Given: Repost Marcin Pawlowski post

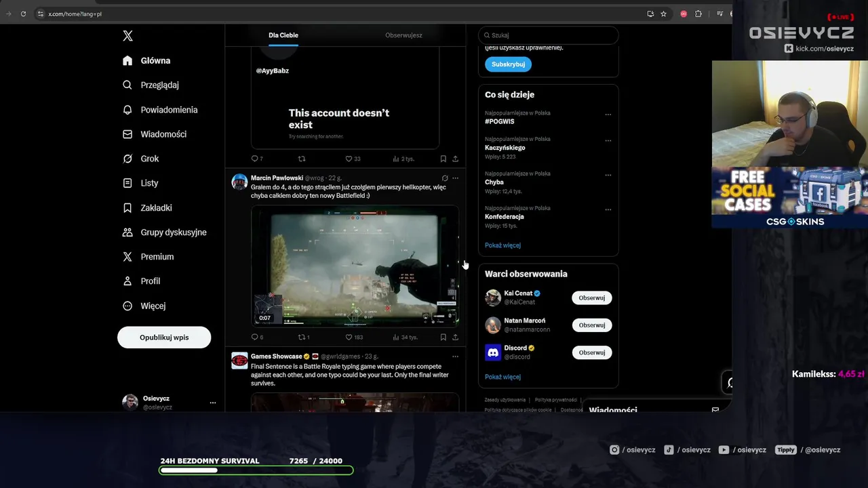Looking at the screenshot, I should (304, 337).
